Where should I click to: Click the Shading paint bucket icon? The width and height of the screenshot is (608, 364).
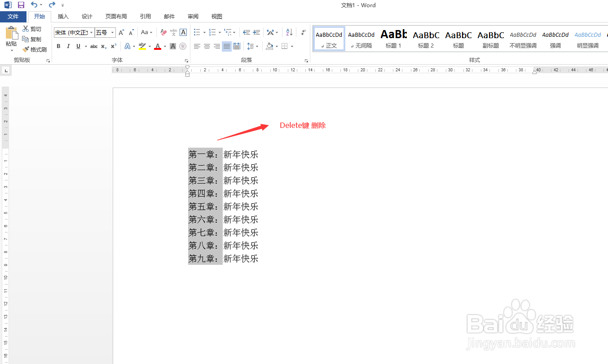[x=269, y=46]
